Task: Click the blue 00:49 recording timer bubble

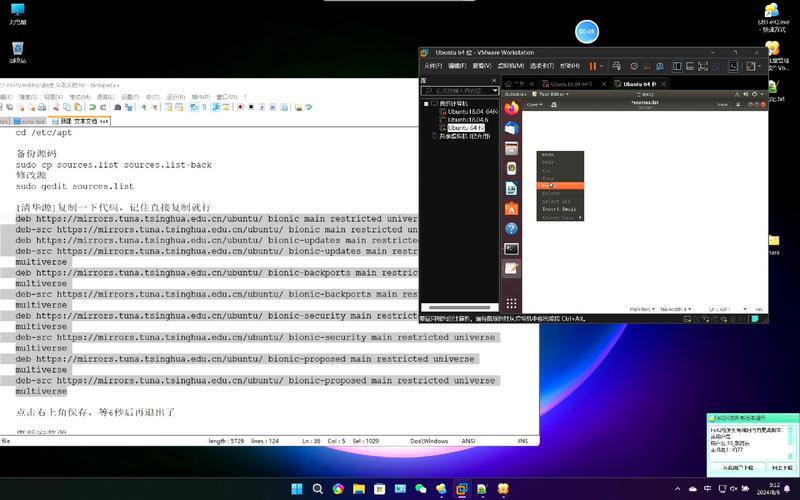Action: pyautogui.click(x=587, y=32)
